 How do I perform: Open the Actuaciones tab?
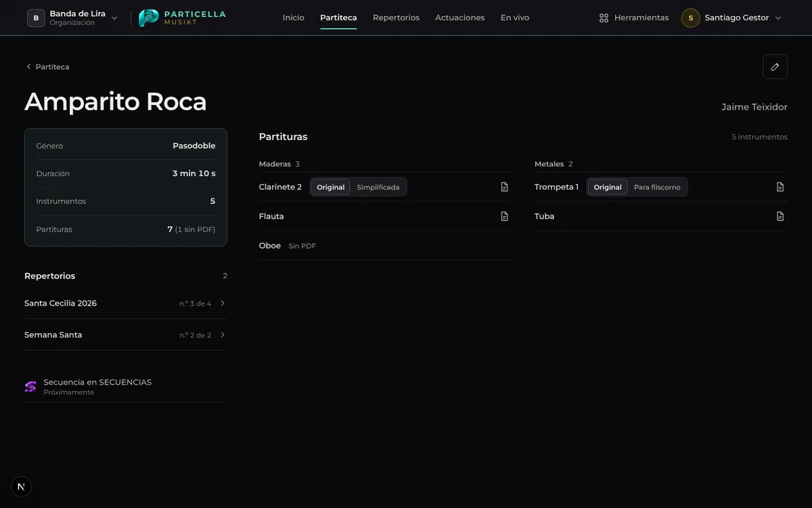click(x=460, y=18)
